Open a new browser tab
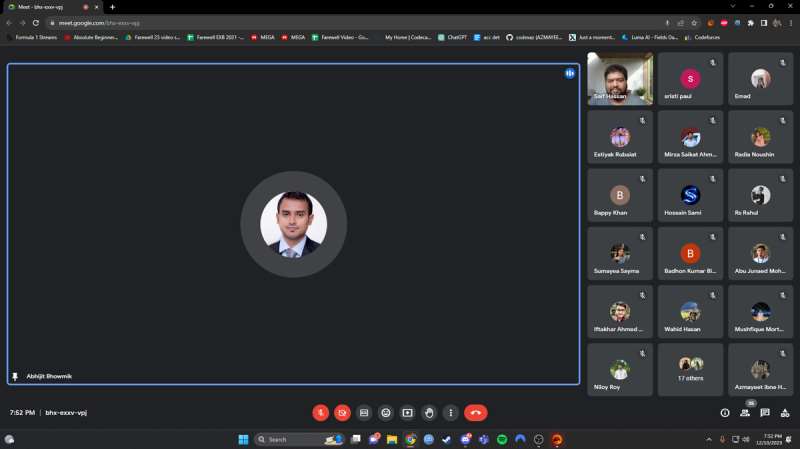Viewport: 800px width, 449px height. click(112, 7)
